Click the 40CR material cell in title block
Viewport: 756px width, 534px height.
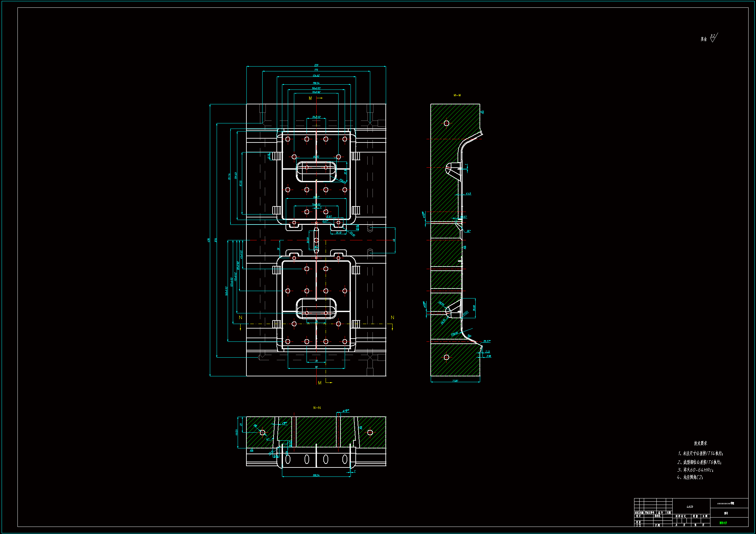689,507
